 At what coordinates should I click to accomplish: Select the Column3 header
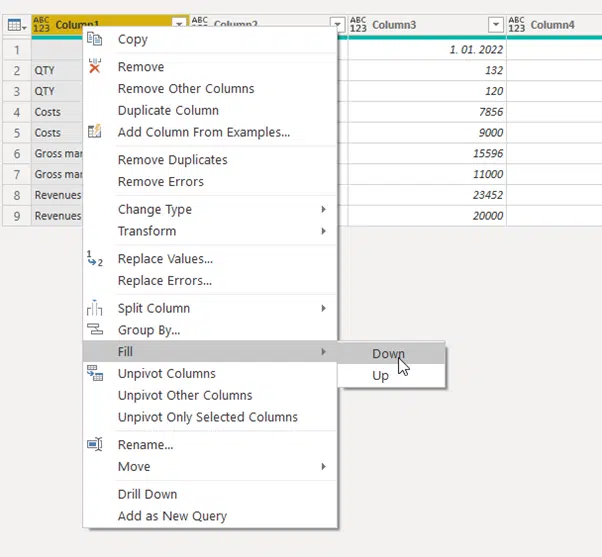[427, 25]
